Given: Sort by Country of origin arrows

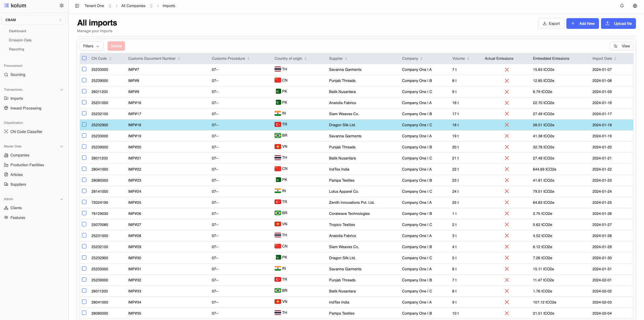Looking at the screenshot, I should click(305, 59).
